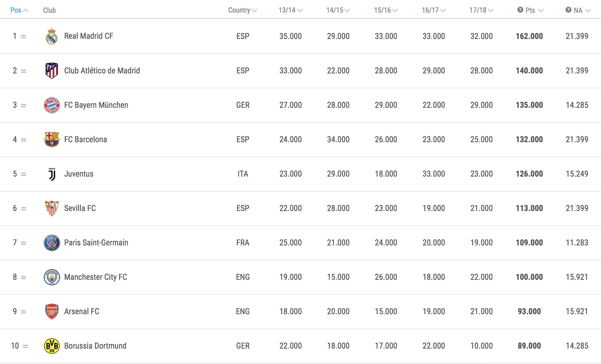Image resolution: width=601 pixels, height=364 pixels.
Task: Click the Real Madrid CF crest
Action: pos(52,36)
